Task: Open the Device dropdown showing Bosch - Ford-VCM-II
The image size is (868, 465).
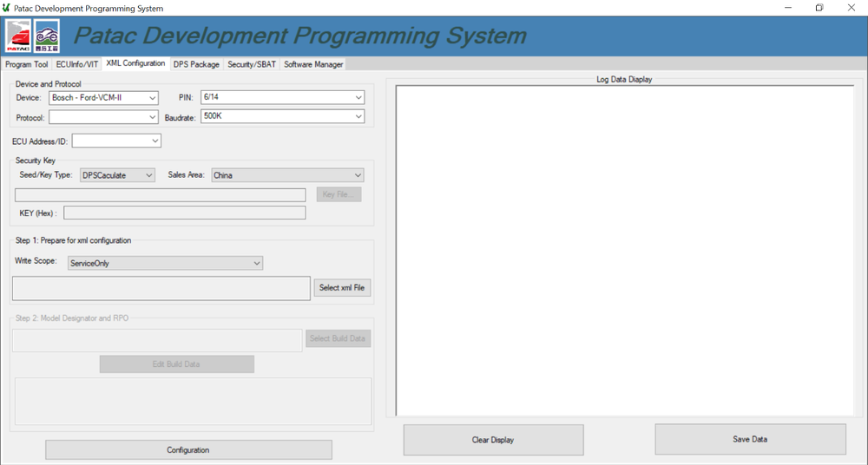Action: [104, 98]
